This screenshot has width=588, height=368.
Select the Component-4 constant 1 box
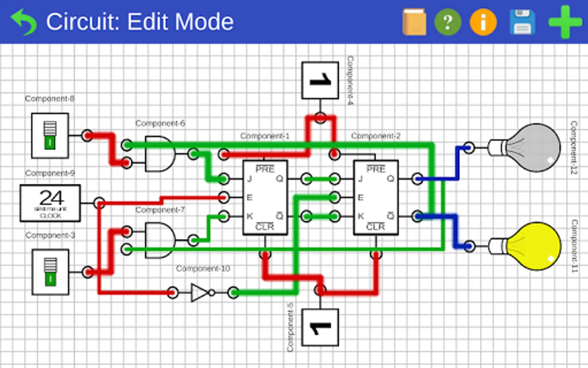(x=320, y=80)
